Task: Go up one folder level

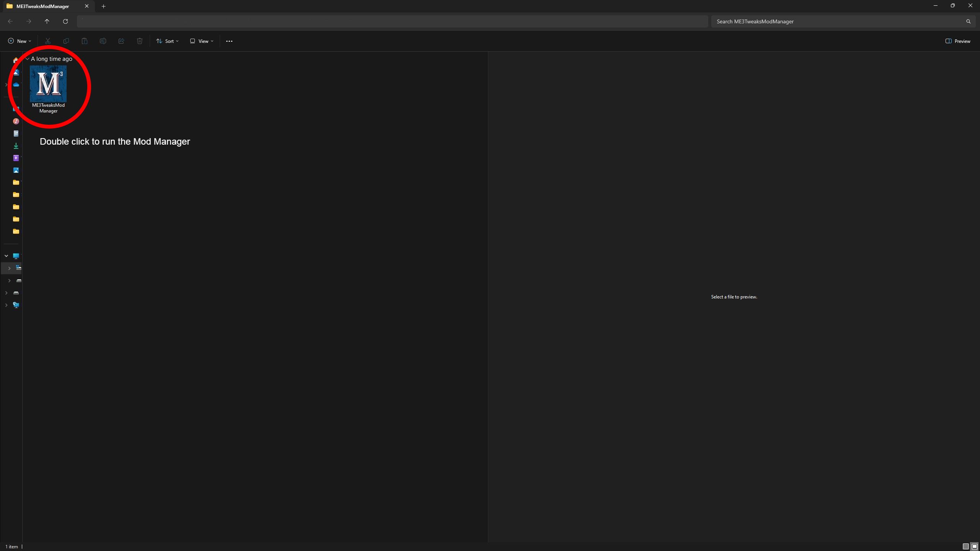Action: coord(47,21)
